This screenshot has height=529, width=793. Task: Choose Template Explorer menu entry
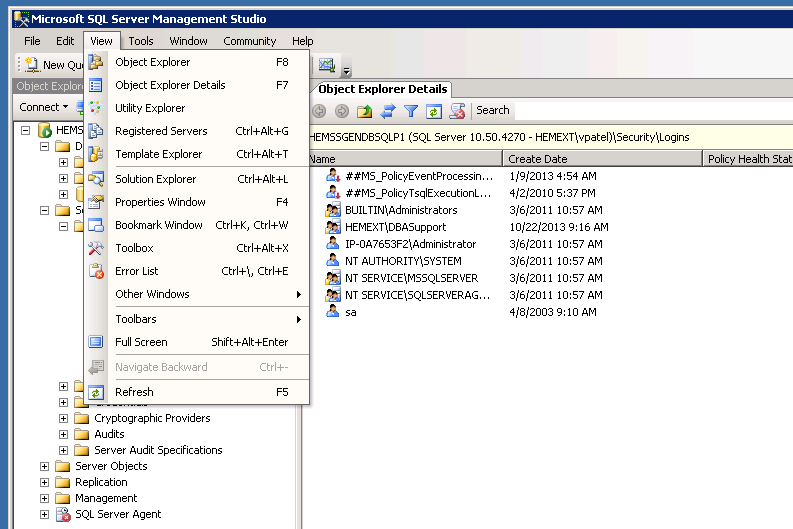click(197, 154)
